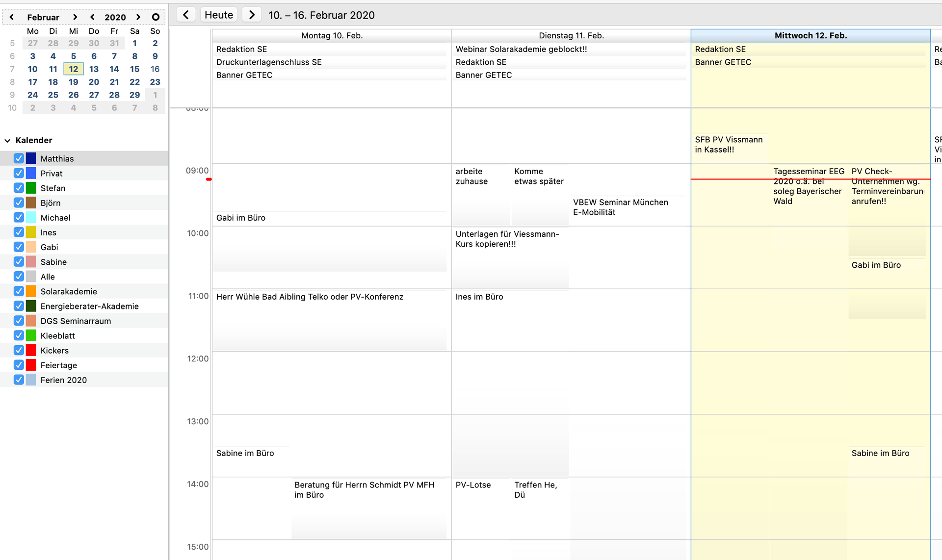Image resolution: width=942 pixels, height=560 pixels.
Task: Disable the Feiertage calendar checkbox
Action: tap(19, 365)
